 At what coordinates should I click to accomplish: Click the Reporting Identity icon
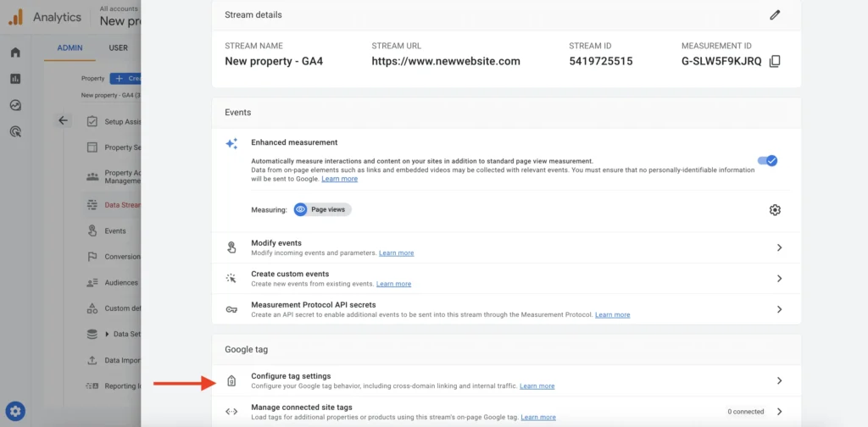92,386
